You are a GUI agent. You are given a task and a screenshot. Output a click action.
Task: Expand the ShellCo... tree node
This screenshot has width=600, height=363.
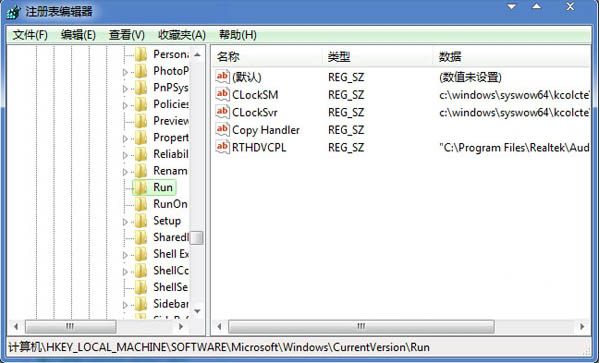tap(125, 272)
